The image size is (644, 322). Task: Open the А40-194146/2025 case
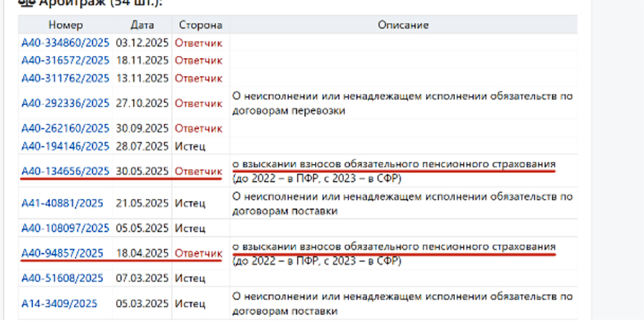pyautogui.click(x=65, y=146)
